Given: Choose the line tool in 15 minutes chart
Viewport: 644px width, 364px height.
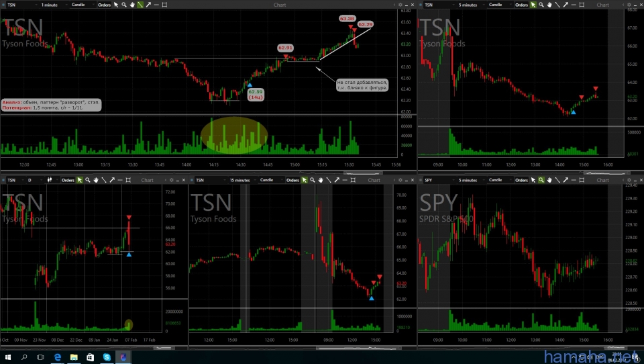Looking at the screenshot, I should (329, 180).
